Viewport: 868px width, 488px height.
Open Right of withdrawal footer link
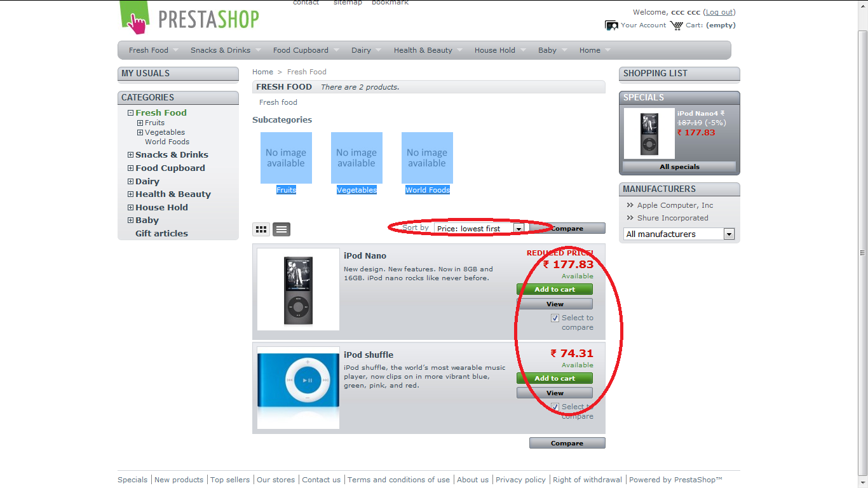(588, 480)
